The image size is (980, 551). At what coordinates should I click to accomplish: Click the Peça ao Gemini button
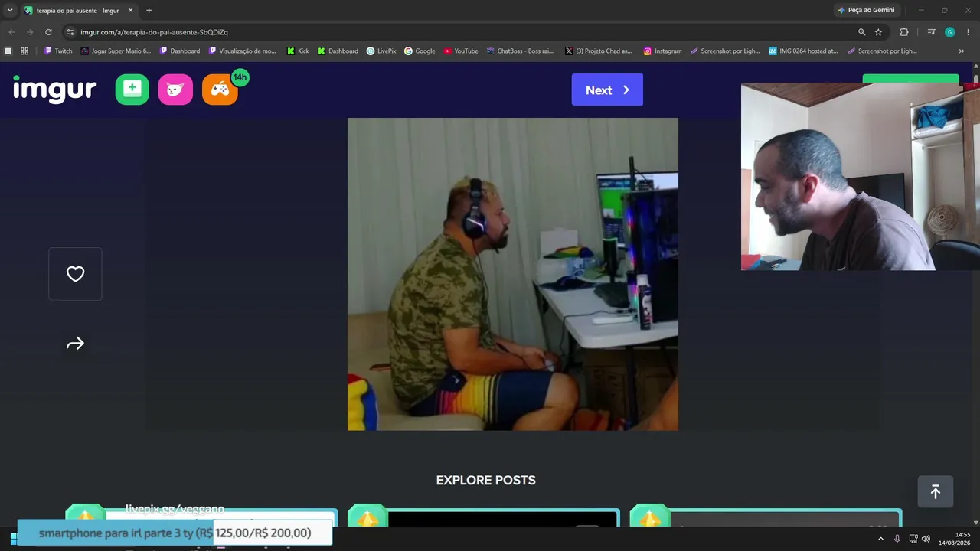click(x=866, y=10)
